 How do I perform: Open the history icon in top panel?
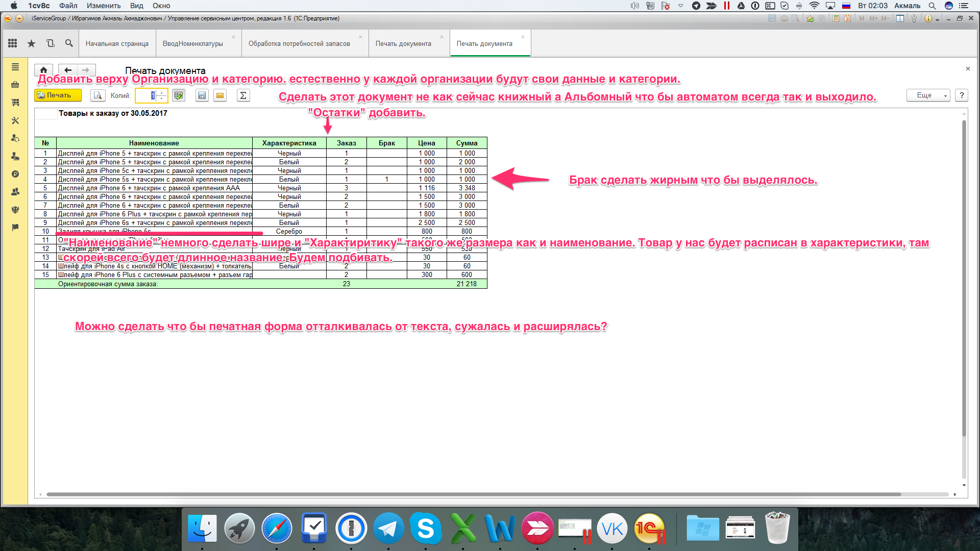point(50,43)
